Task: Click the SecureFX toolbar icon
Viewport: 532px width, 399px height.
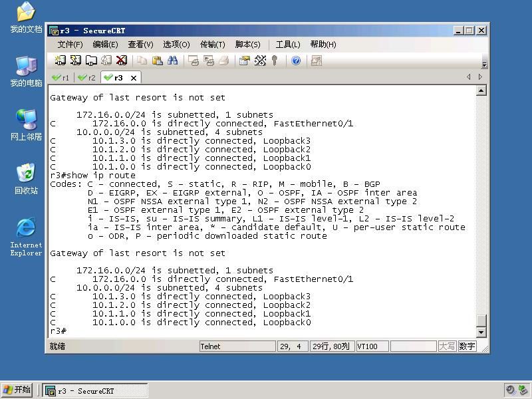Action: pyautogui.click(x=317, y=61)
